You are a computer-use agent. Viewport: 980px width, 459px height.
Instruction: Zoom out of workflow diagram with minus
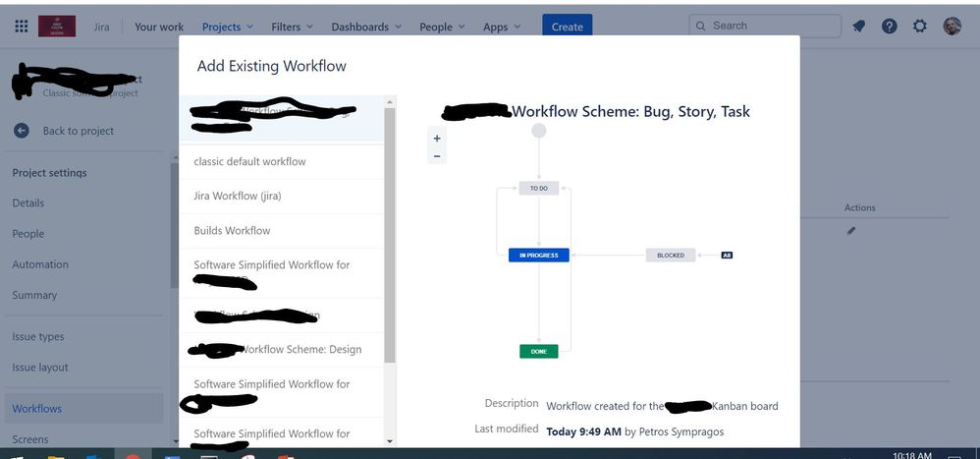(x=437, y=156)
